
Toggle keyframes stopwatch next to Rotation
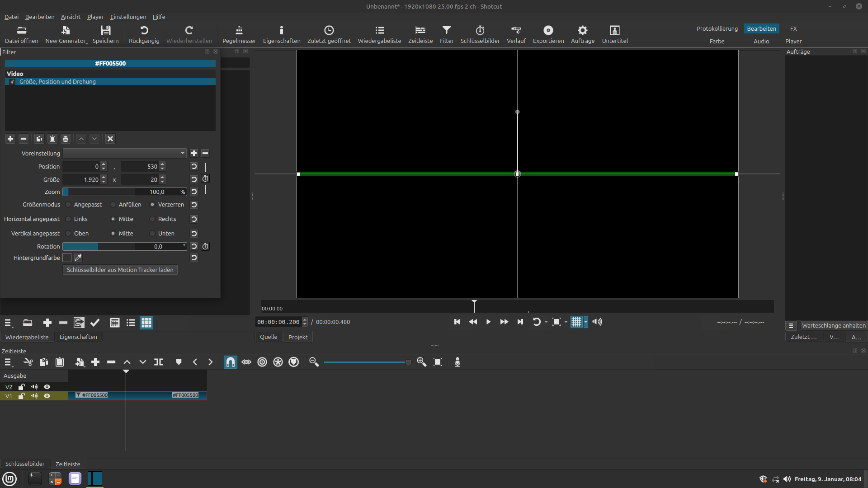point(205,246)
